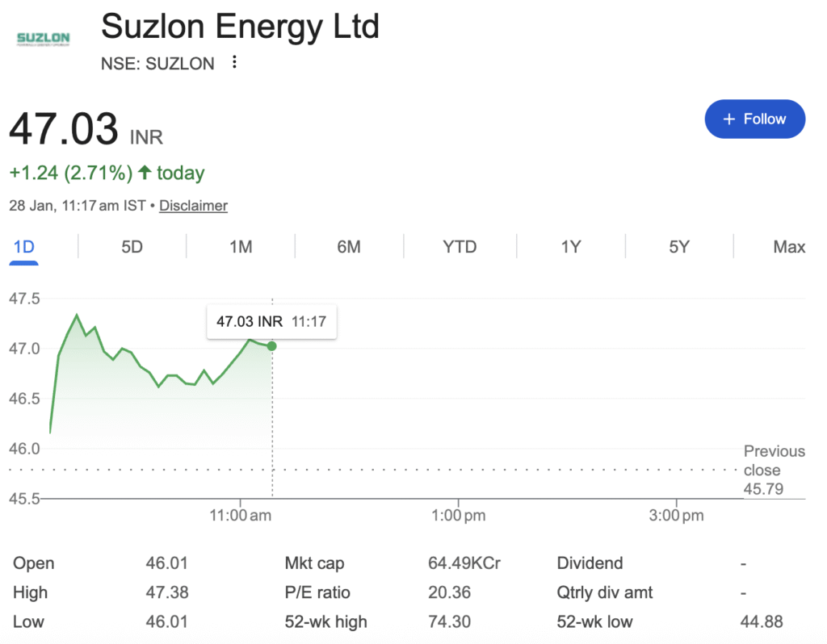The height and width of the screenshot is (644, 827).
Task: Select the 1D chart range tab
Action: coord(23,247)
